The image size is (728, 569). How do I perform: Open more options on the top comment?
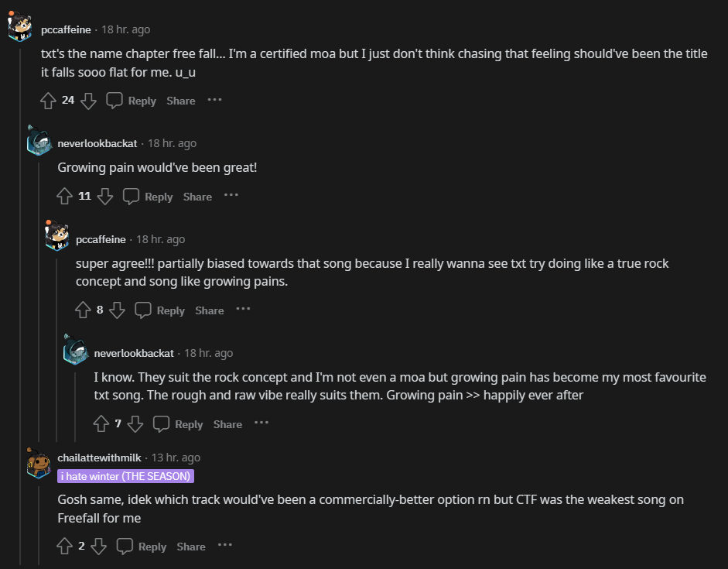click(x=214, y=100)
